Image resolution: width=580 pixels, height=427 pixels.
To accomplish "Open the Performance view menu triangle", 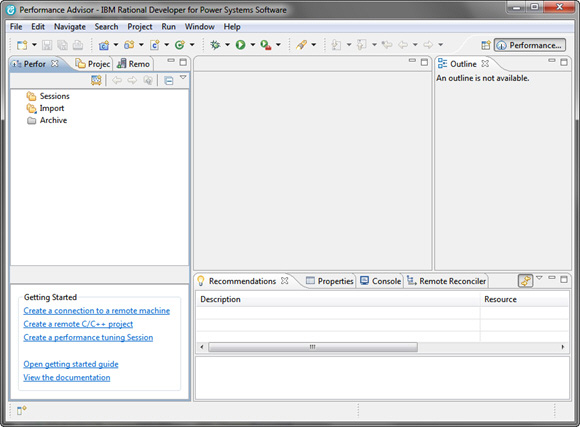I will click(x=183, y=77).
